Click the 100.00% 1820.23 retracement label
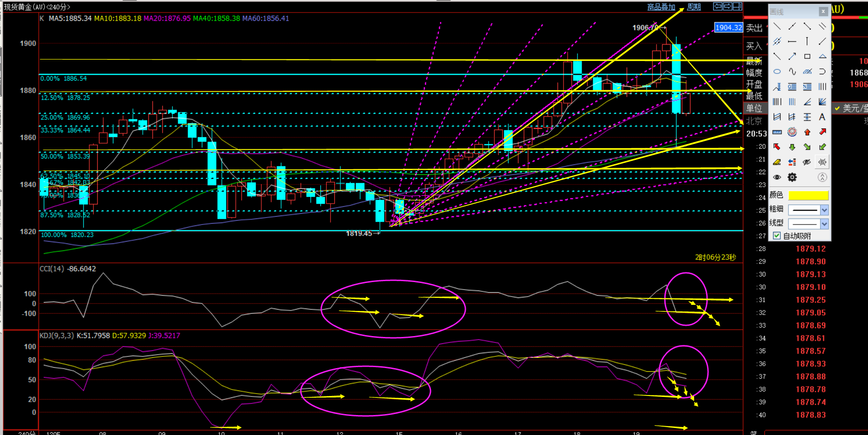 tap(67, 235)
